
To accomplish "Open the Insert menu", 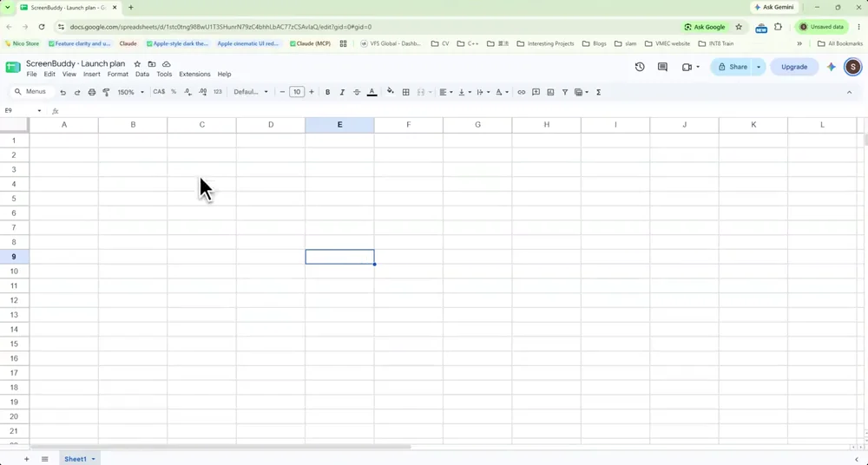I will pos(92,75).
